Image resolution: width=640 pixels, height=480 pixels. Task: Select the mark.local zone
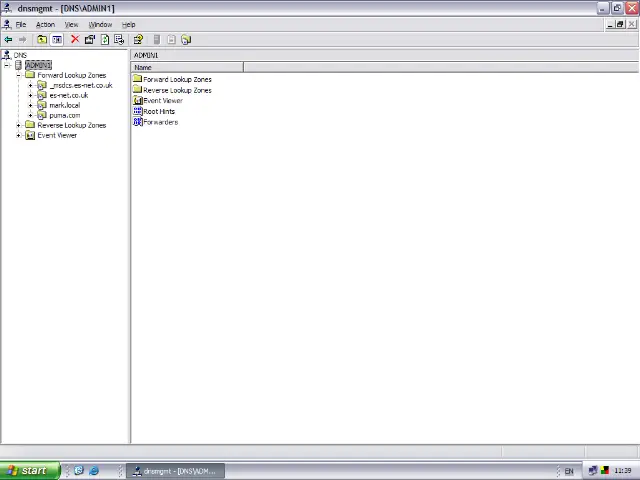(x=64, y=105)
